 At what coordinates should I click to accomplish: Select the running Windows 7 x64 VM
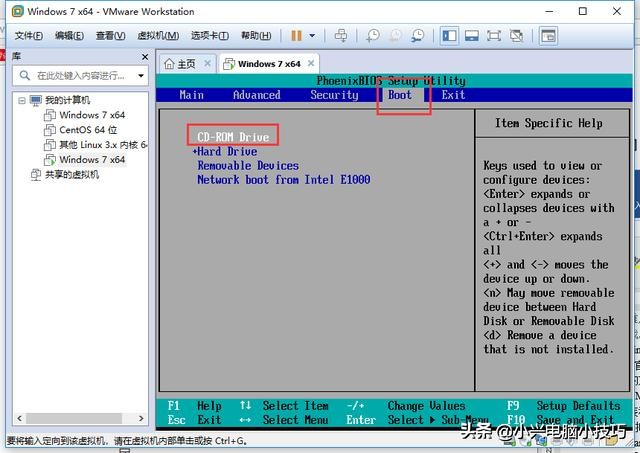click(91, 159)
